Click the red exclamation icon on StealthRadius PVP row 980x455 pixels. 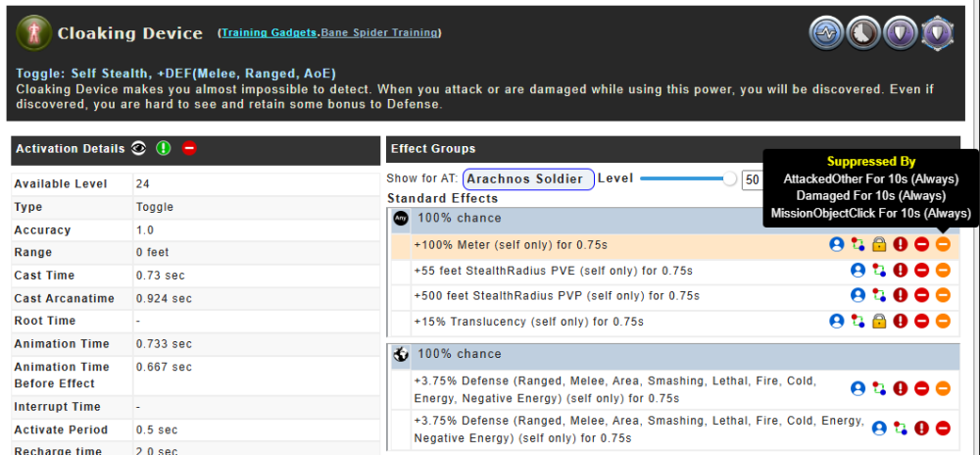(x=901, y=295)
